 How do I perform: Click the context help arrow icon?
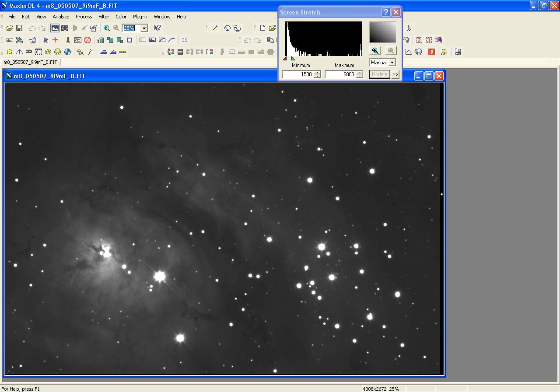tap(157, 28)
